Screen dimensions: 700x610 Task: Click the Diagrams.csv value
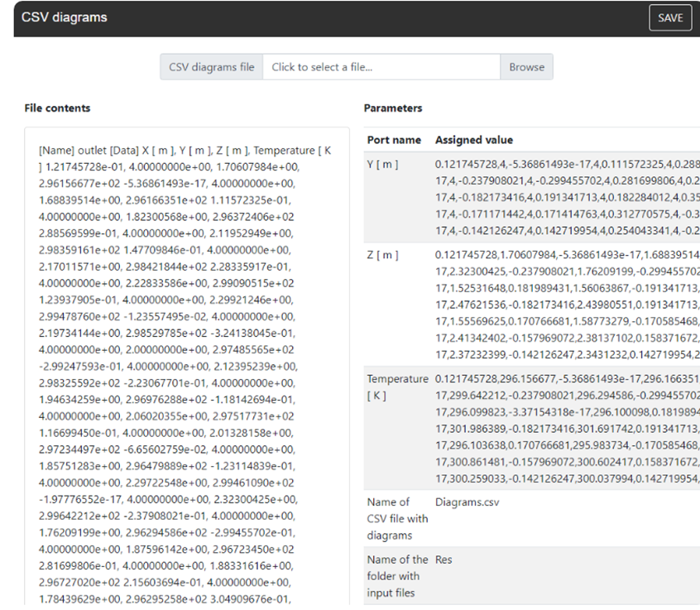coord(467,502)
